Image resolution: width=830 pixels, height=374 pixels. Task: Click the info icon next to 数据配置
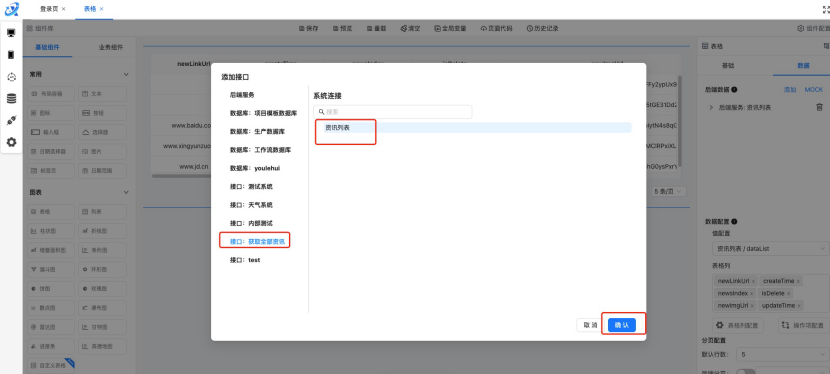734,222
